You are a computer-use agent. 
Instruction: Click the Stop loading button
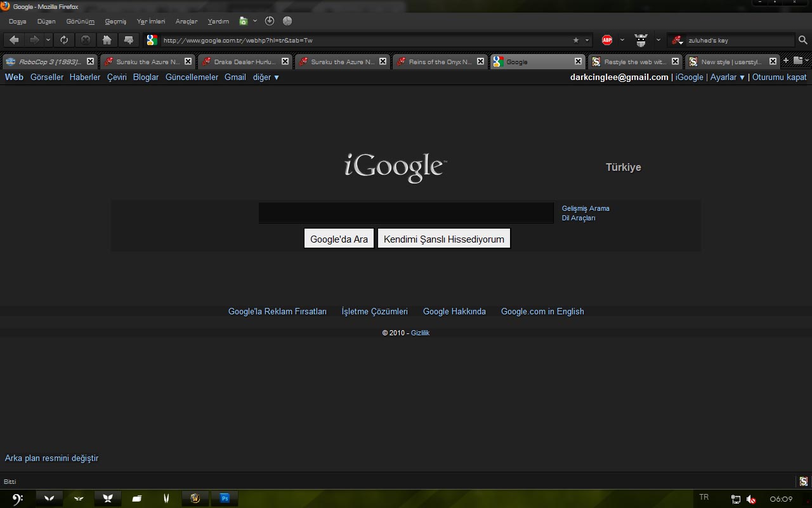coord(85,40)
